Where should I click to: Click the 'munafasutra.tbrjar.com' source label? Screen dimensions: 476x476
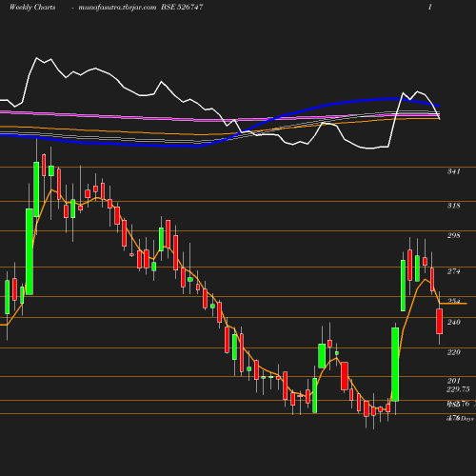[117, 8]
